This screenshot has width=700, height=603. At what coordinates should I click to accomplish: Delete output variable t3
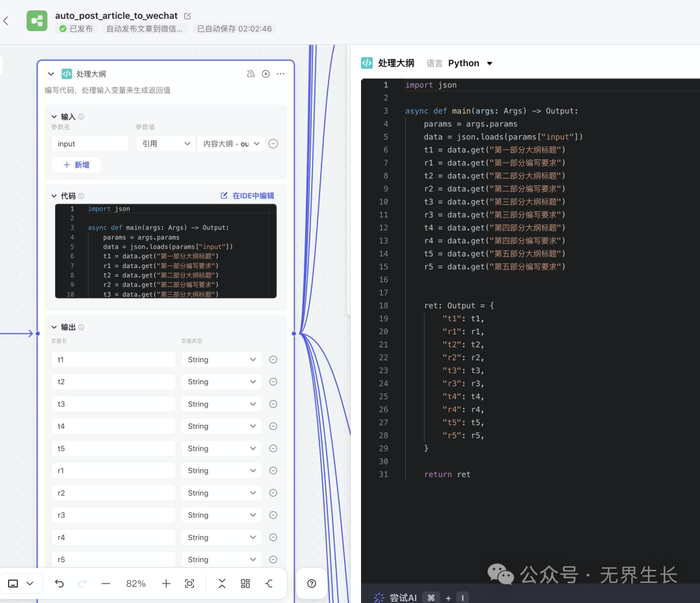[274, 404]
